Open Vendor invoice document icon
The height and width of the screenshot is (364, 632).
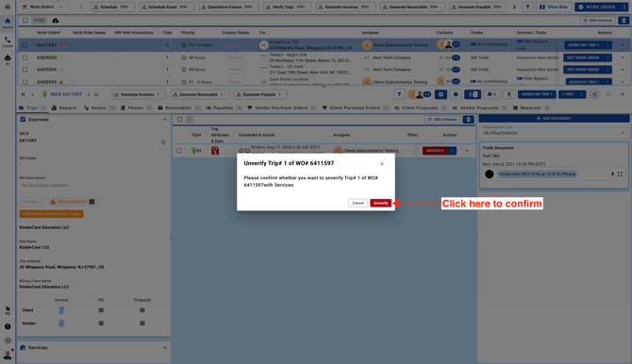click(61, 323)
